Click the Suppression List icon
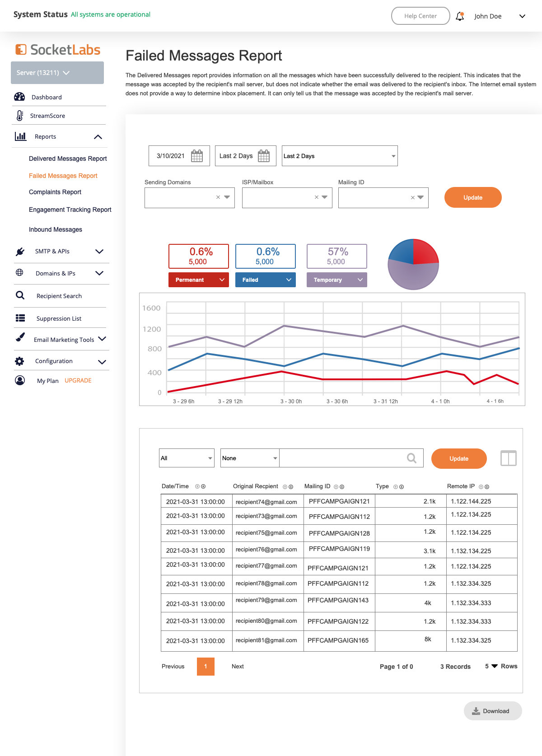The height and width of the screenshot is (756, 542). coord(20,318)
